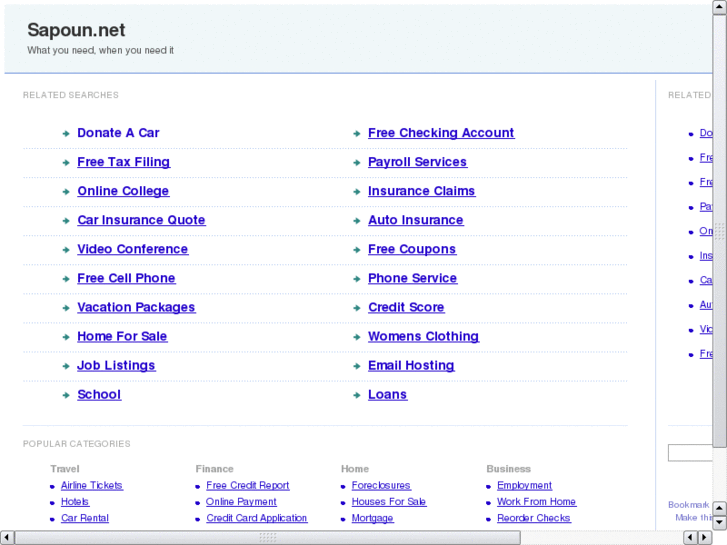Click the Free Tax Filing link
This screenshot has width=727, height=545.
point(123,162)
